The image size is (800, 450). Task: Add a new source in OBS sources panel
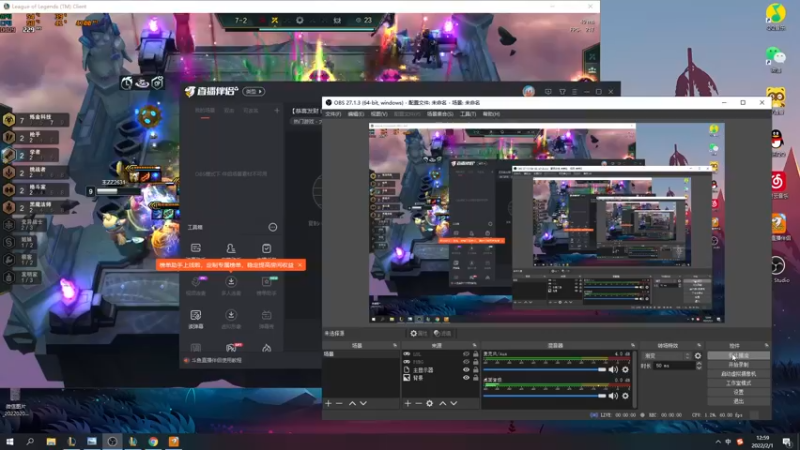point(407,403)
